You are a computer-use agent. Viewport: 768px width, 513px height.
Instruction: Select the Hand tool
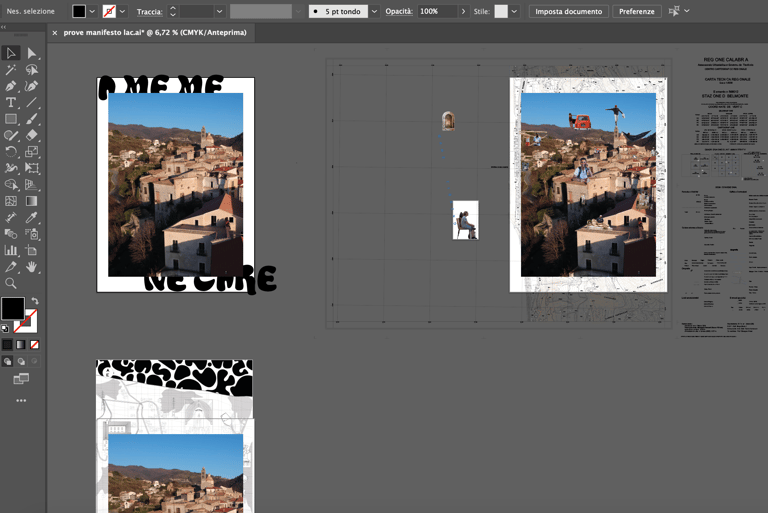point(31,267)
